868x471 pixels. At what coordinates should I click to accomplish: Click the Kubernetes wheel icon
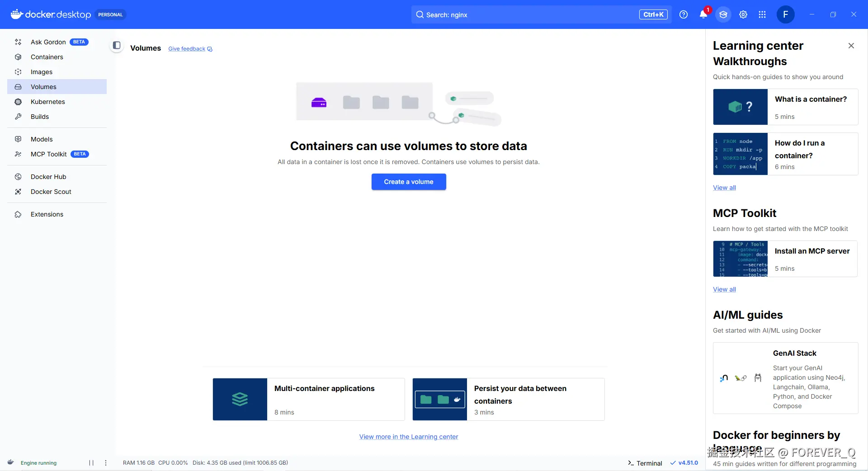[18, 102]
